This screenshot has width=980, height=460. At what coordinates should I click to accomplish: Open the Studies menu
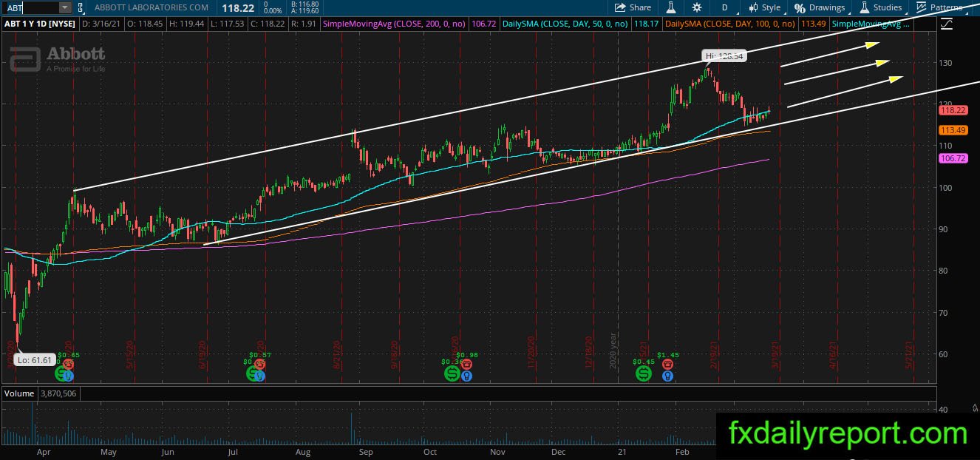coord(881,7)
